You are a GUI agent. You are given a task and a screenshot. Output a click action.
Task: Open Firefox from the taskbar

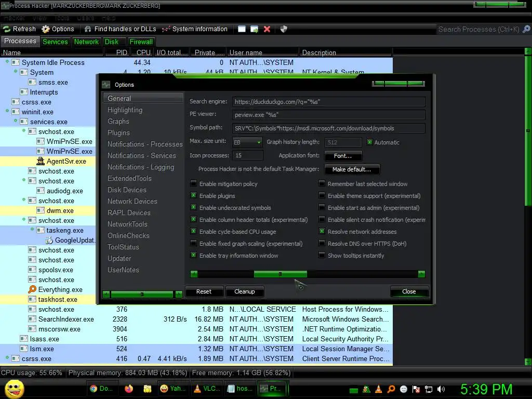point(129,389)
